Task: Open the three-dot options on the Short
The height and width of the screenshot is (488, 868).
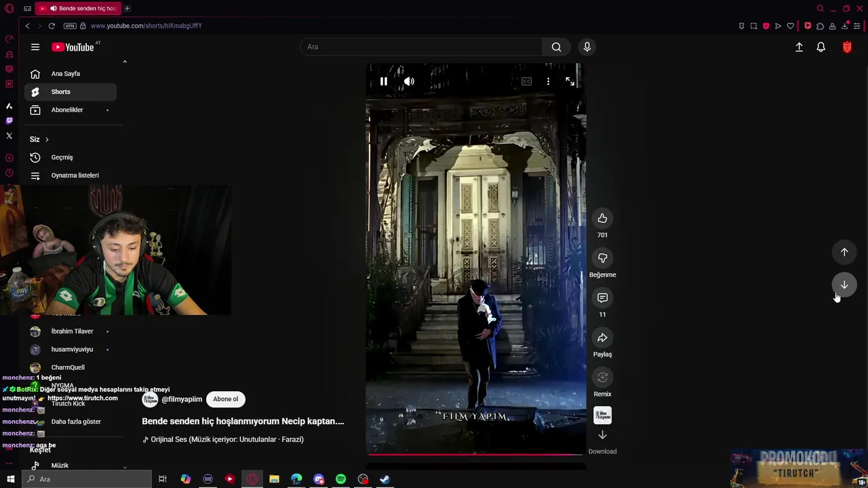Action: [548, 81]
